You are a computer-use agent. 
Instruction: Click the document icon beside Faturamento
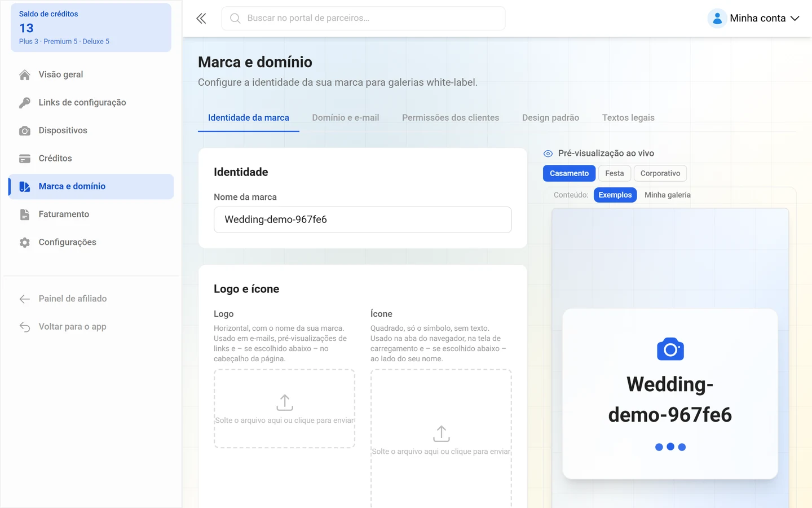(25, 214)
